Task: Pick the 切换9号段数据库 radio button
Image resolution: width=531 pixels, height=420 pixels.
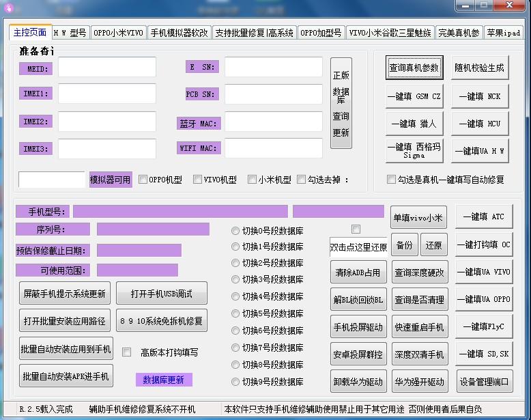Action: click(235, 382)
